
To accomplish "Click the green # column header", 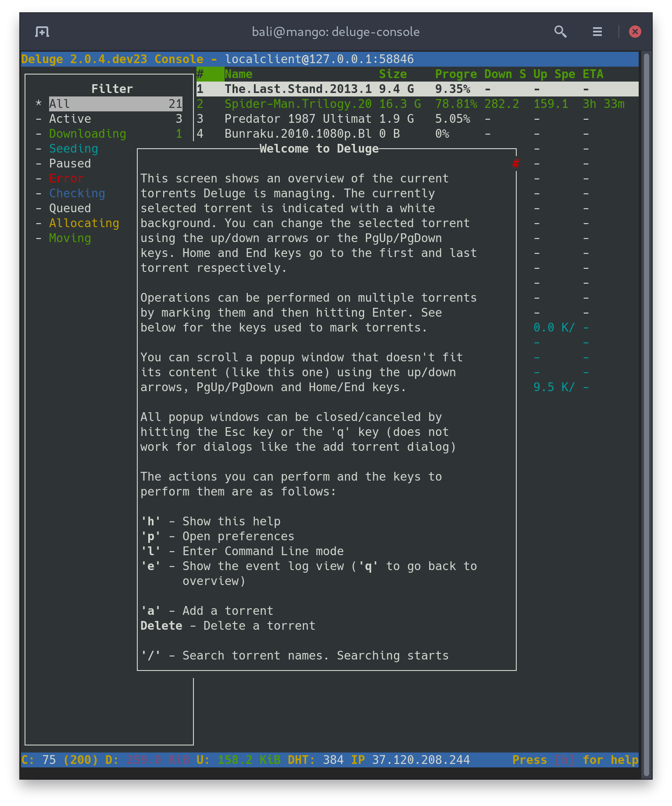I will [x=210, y=74].
